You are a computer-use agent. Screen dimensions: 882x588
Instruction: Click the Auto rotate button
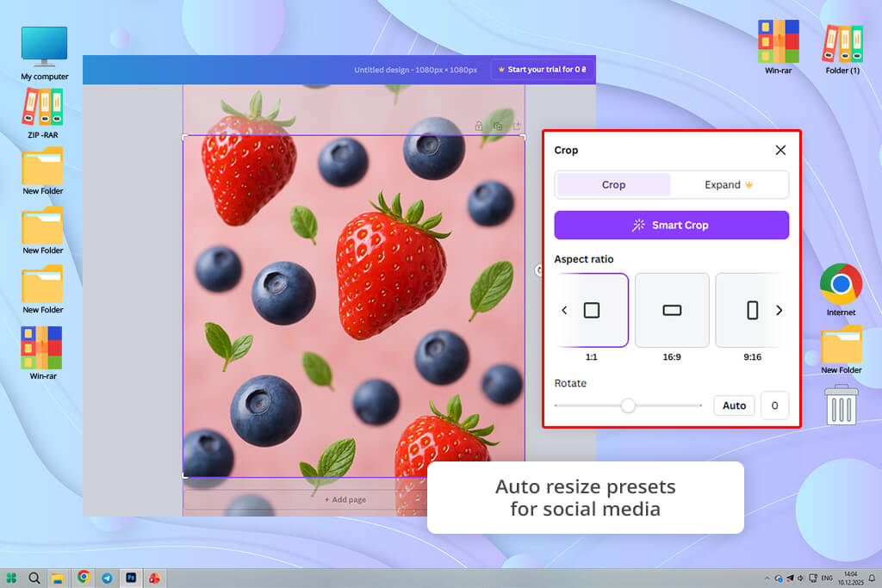(x=734, y=405)
